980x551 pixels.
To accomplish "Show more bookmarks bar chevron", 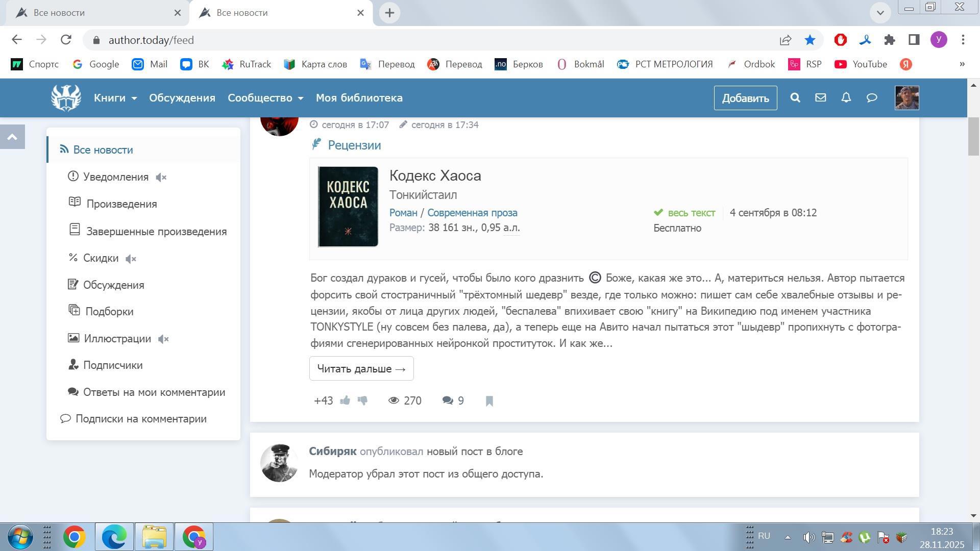I will click(962, 64).
